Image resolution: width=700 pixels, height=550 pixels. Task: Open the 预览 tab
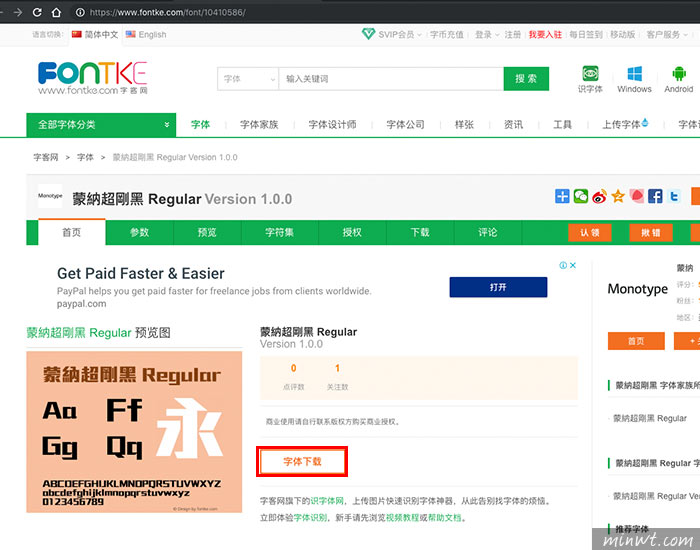coord(207,232)
